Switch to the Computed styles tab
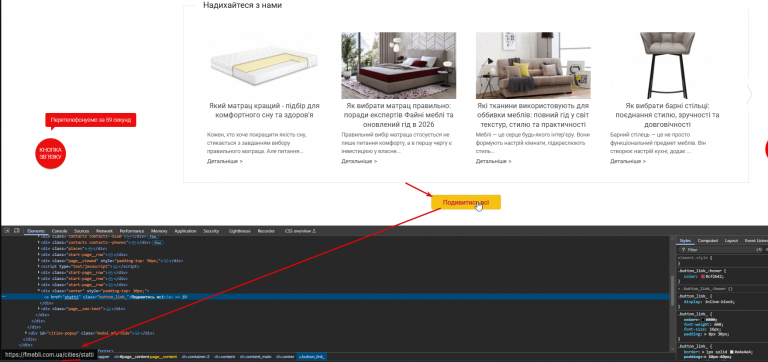 [708, 241]
